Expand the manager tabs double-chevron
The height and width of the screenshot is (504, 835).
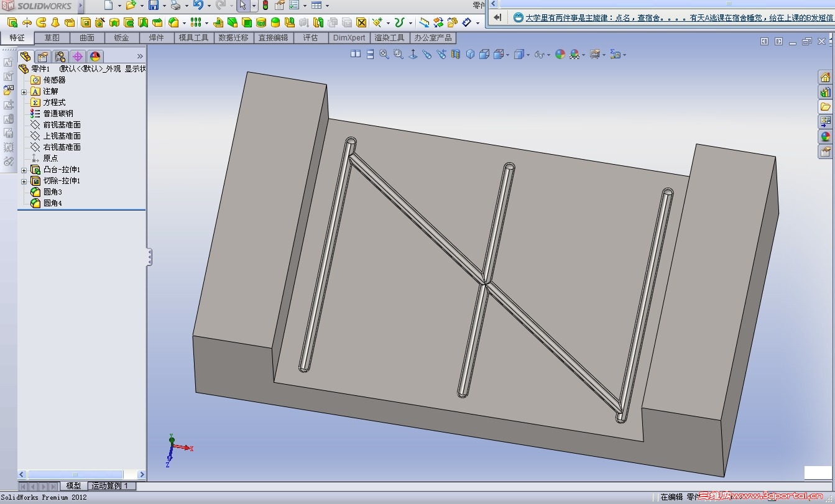click(140, 57)
